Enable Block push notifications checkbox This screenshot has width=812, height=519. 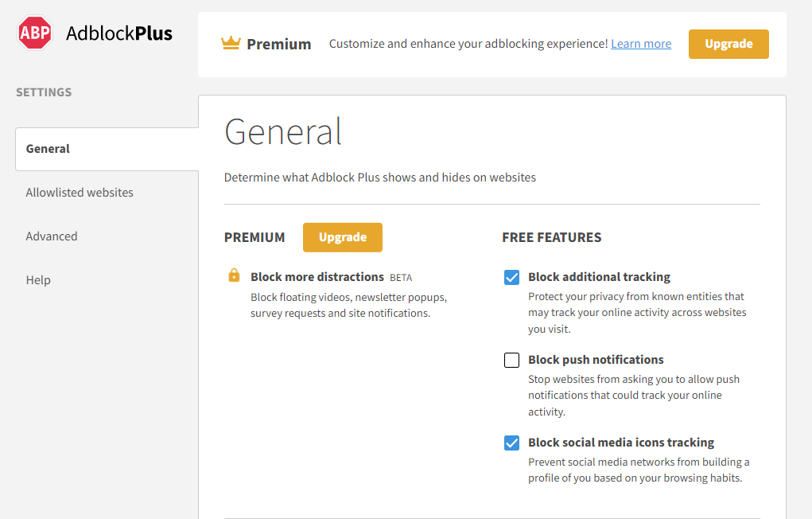click(x=511, y=360)
